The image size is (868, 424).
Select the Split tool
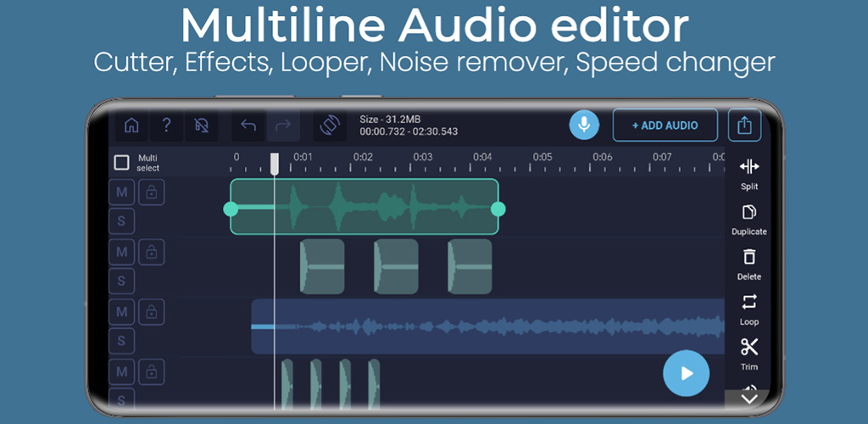click(x=749, y=174)
